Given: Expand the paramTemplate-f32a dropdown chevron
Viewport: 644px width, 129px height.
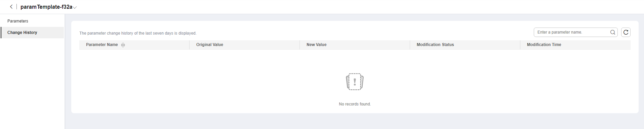Looking at the screenshot, I should point(75,7).
